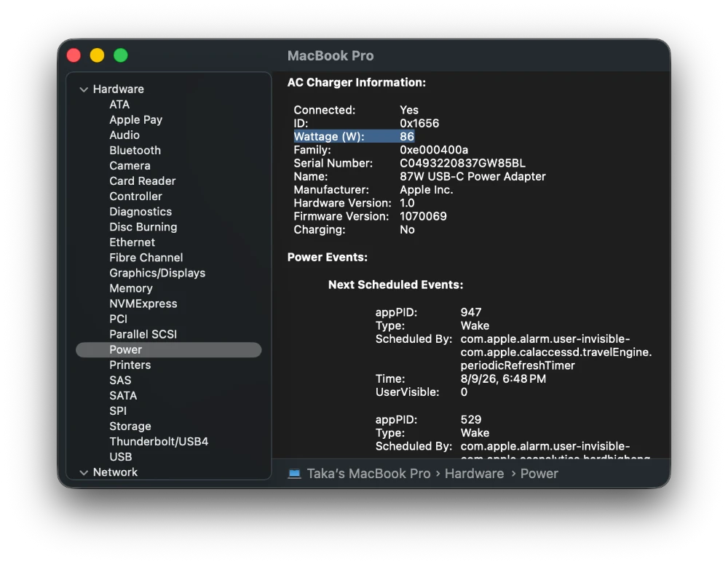Click the periodicRefreshTimer text line

[x=518, y=366]
